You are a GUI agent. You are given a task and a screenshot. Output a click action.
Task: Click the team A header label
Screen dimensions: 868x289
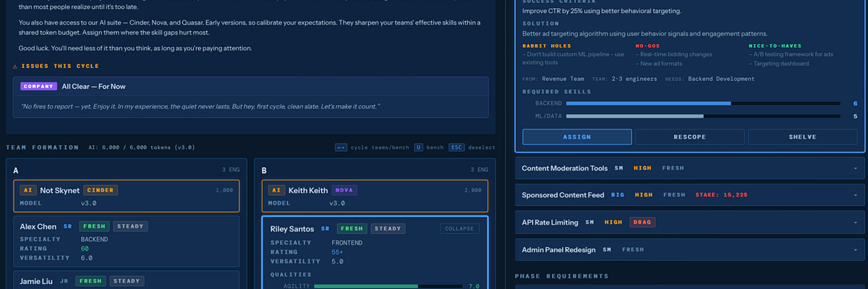click(x=16, y=171)
